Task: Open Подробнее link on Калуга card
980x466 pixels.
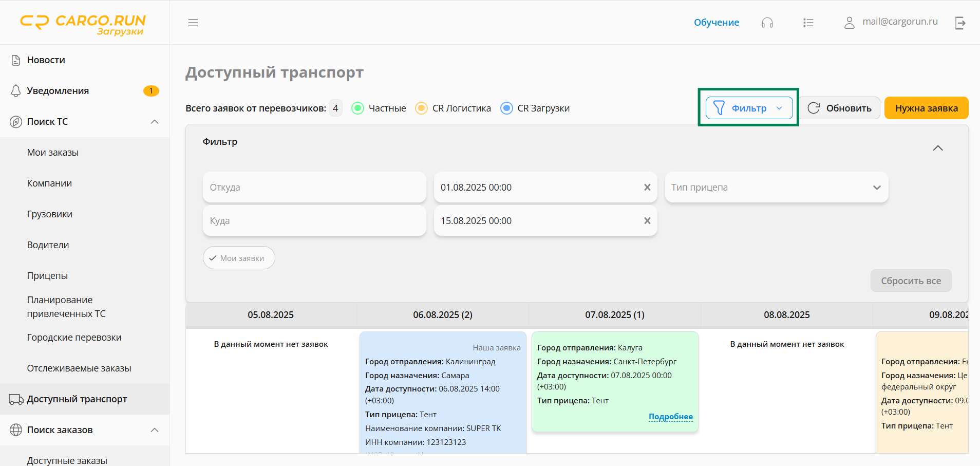Action: pyautogui.click(x=670, y=417)
